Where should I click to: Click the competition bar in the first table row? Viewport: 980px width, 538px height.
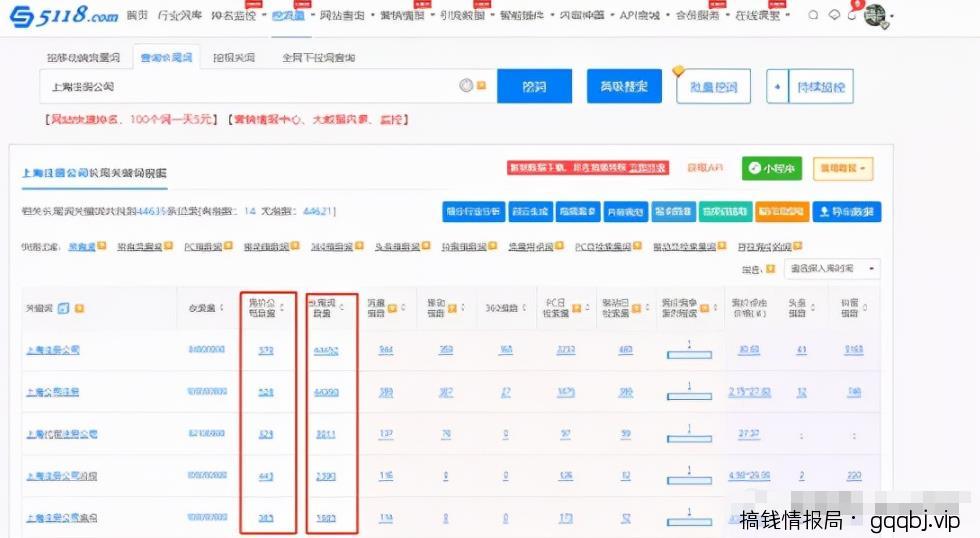click(x=689, y=354)
